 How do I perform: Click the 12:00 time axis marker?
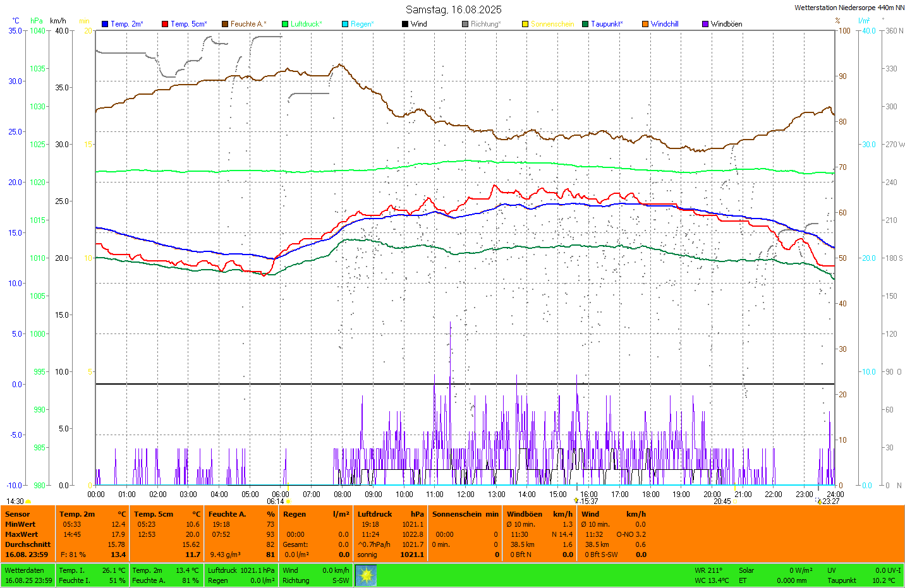pos(465,495)
